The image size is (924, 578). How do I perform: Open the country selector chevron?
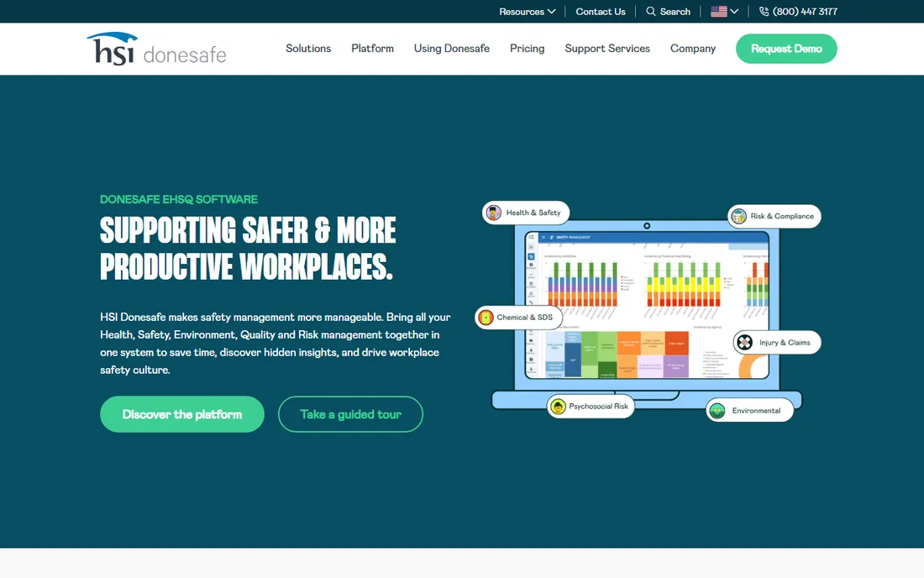click(734, 11)
